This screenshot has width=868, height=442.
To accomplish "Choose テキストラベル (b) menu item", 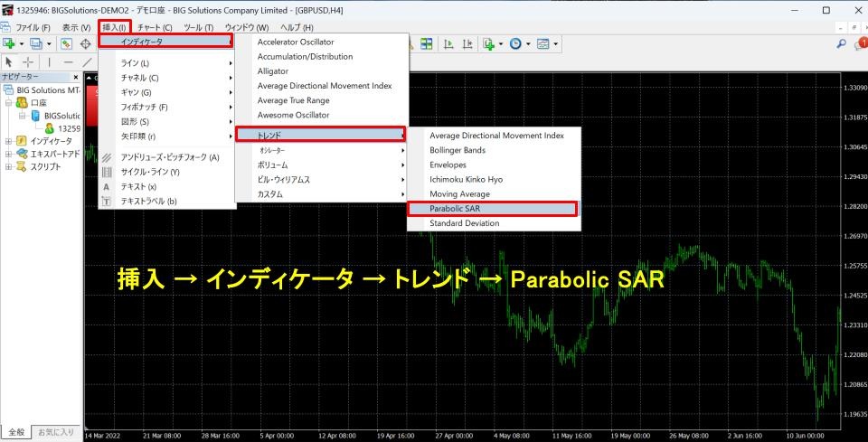I will 167,202.
